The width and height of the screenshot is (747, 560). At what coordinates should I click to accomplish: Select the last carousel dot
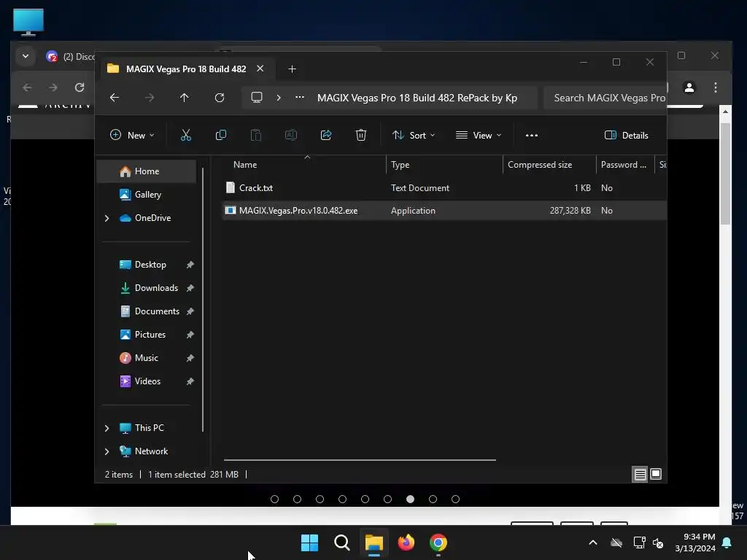coord(455,499)
